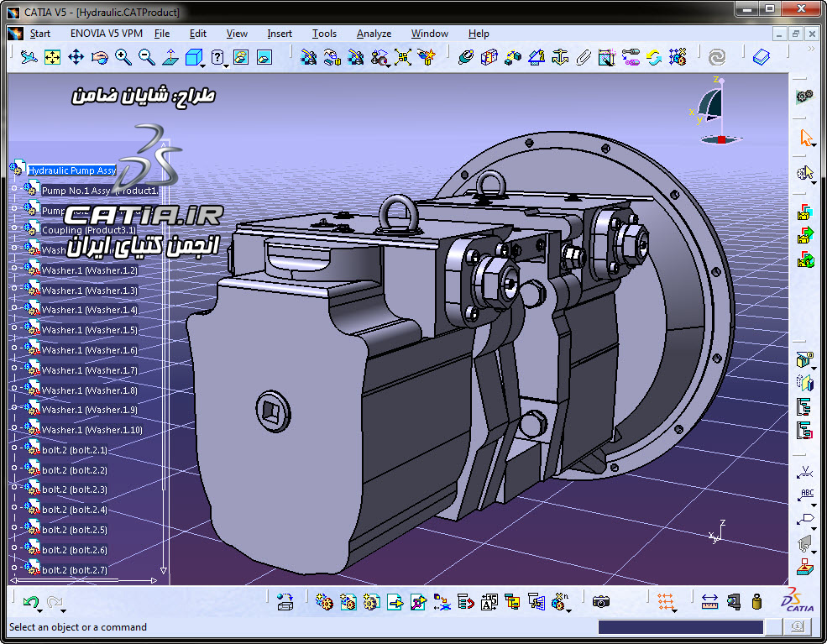Select Washer.1 (Washer.1.7) in tree
Image resolution: width=827 pixels, height=644 pixels.
[x=90, y=370]
